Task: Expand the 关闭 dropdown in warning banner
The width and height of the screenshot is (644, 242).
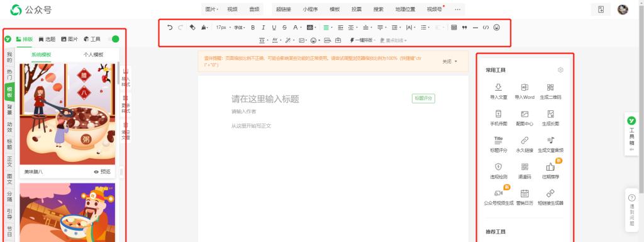Action: pyautogui.click(x=450, y=61)
